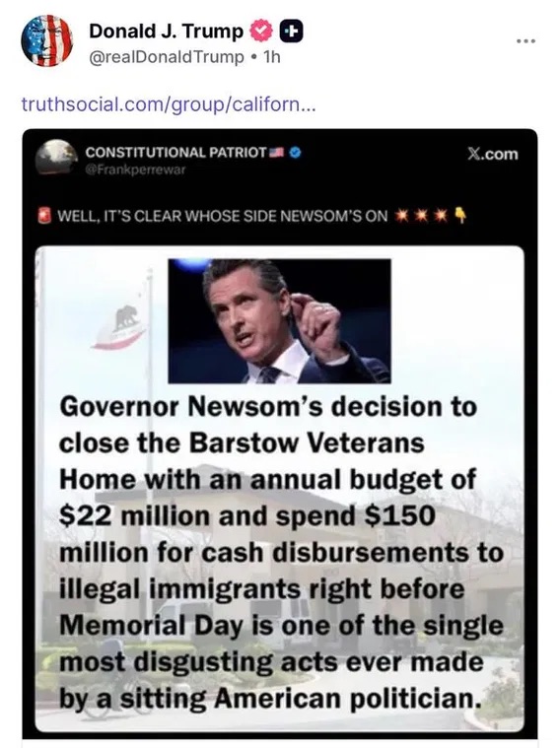Screen dimensions: 560x748
Task: Open the Newsom speaking photo
Action: [279, 321]
